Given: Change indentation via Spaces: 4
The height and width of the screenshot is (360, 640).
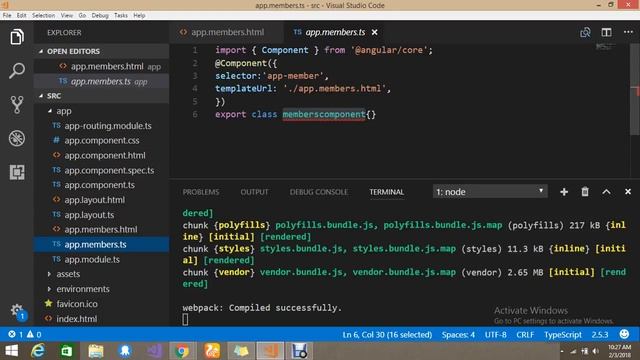Looking at the screenshot, I should (458, 335).
